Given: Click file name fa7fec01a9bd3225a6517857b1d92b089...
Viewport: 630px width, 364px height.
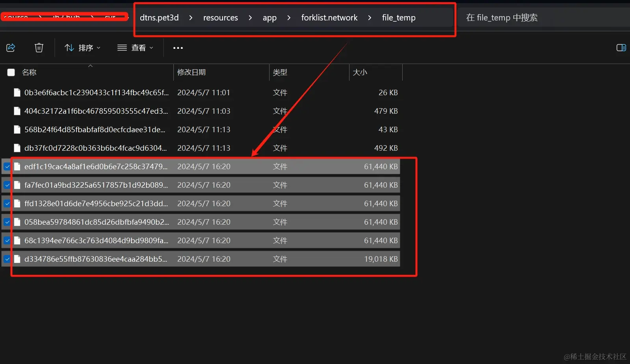Looking at the screenshot, I should pyautogui.click(x=96, y=185).
